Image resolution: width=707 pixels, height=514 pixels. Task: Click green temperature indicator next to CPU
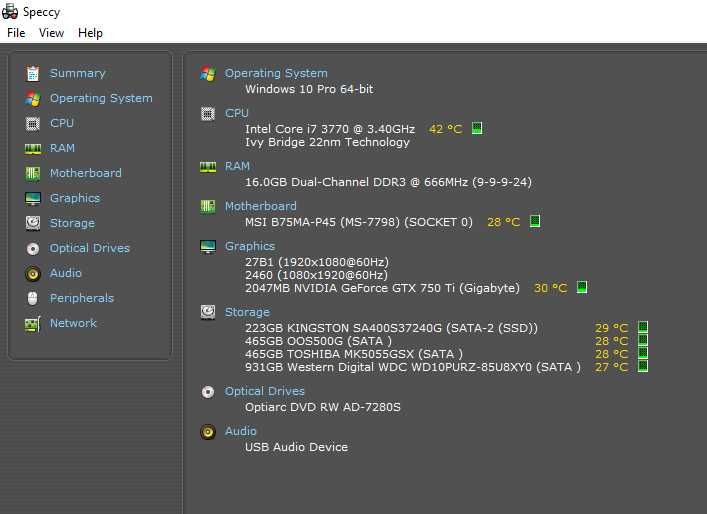point(477,128)
